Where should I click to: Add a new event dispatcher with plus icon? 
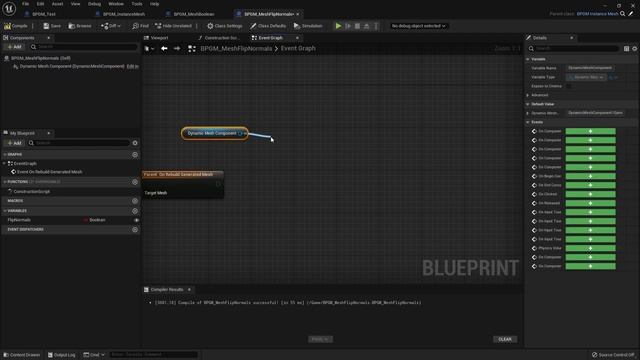[135, 229]
